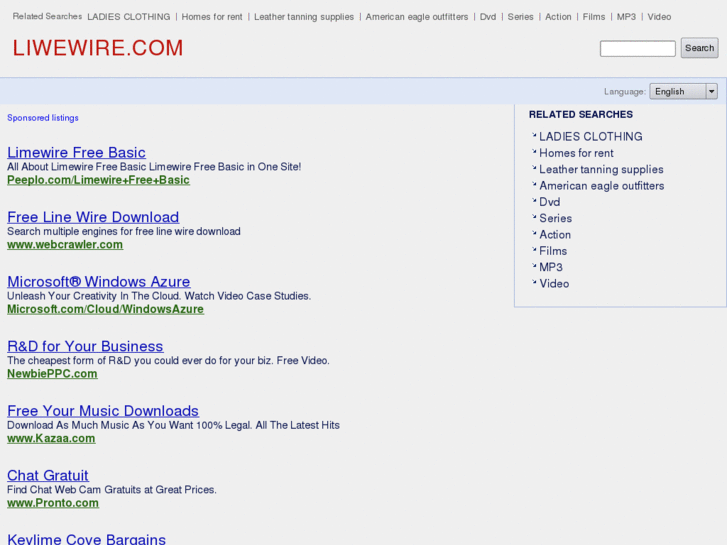
Task: Click the arrow bullet beside sidebar MP3
Action: pyautogui.click(x=534, y=265)
